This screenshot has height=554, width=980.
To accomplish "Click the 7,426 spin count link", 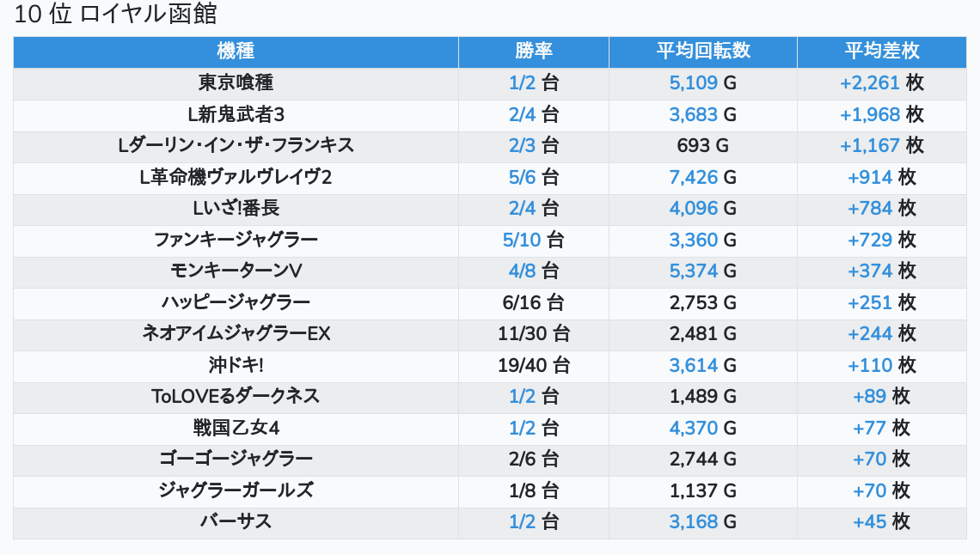I will pyautogui.click(x=693, y=177).
